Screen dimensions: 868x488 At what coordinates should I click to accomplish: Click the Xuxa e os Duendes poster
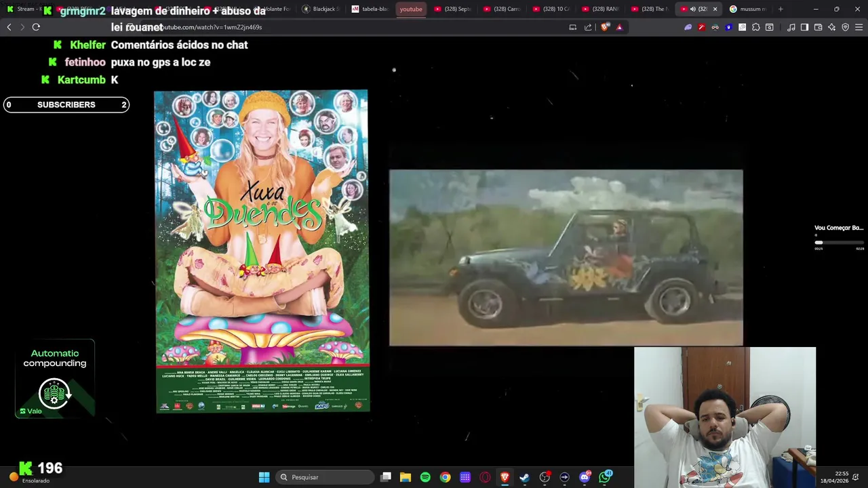[x=262, y=251]
